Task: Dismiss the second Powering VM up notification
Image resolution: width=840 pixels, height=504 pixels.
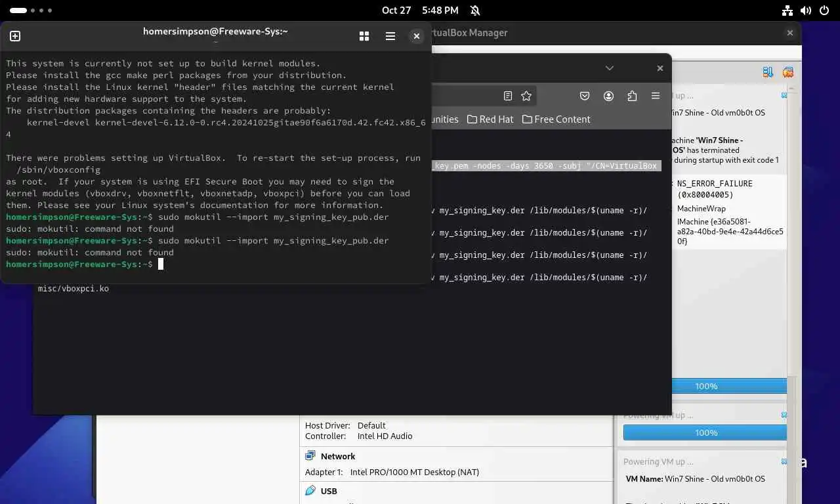Action: (x=784, y=415)
